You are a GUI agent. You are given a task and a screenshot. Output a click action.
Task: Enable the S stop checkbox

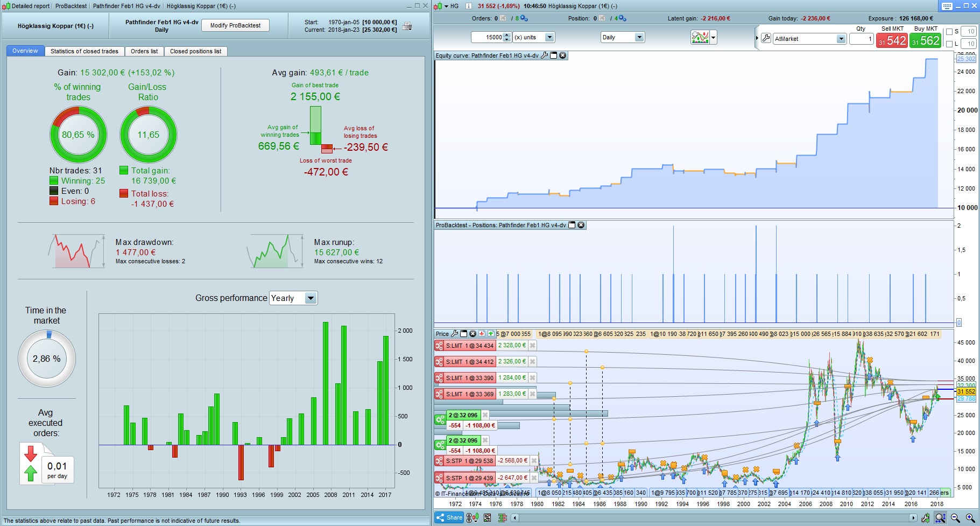949,32
